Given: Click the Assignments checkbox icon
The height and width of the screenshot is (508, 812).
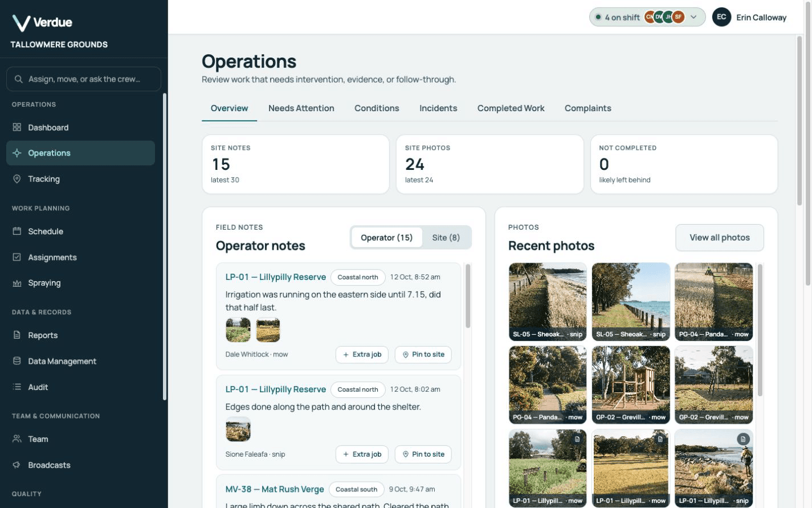Looking at the screenshot, I should [17, 257].
